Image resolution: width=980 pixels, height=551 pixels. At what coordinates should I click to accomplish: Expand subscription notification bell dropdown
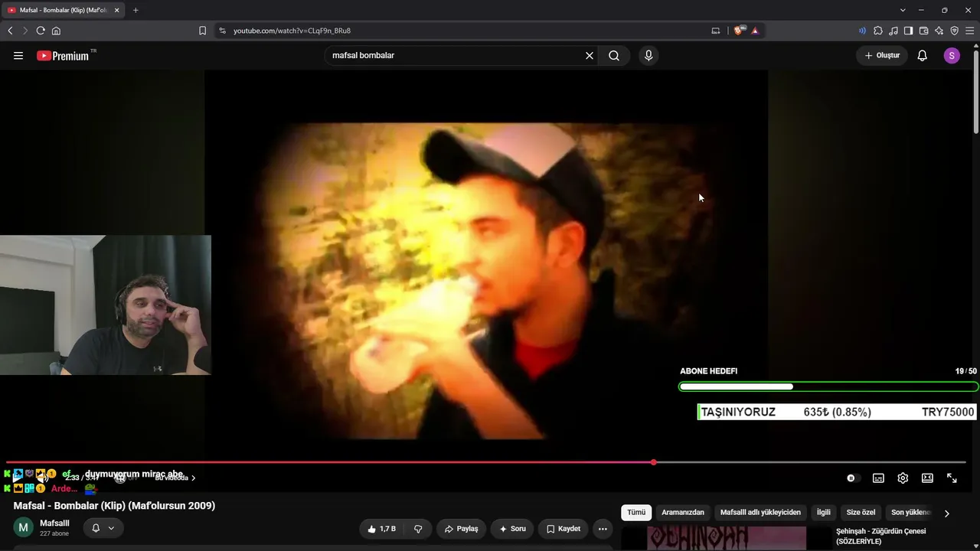[x=103, y=528]
